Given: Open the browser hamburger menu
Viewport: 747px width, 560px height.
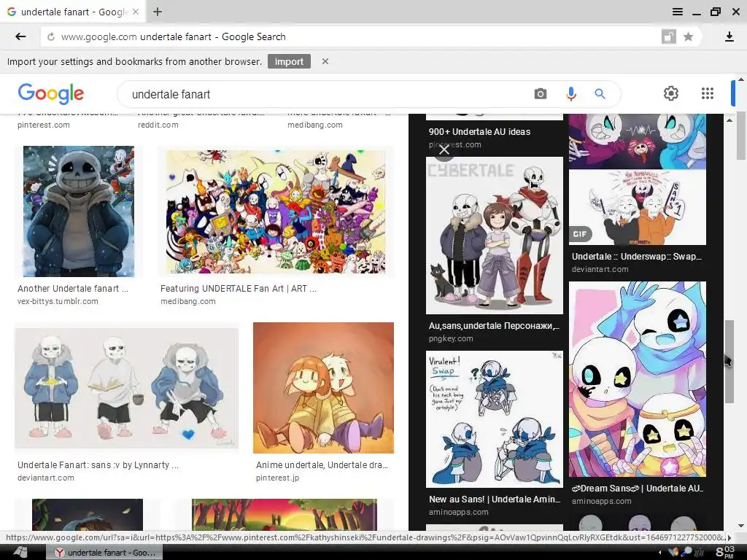Looking at the screenshot, I should click(678, 12).
